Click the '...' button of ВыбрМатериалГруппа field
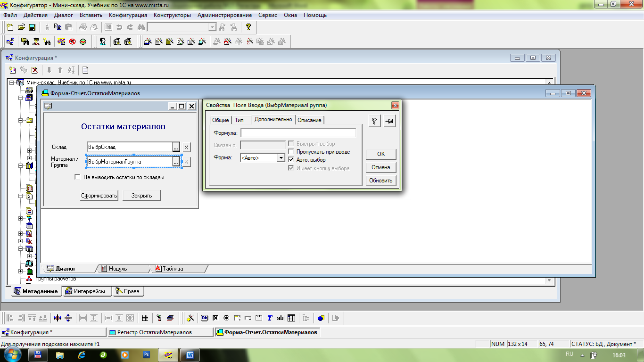 point(176,162)
